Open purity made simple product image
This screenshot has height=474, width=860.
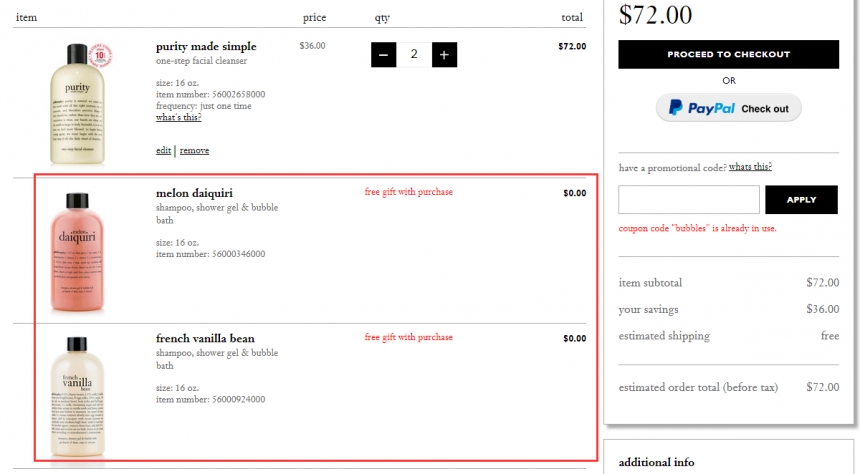click(x=77, y=104)
